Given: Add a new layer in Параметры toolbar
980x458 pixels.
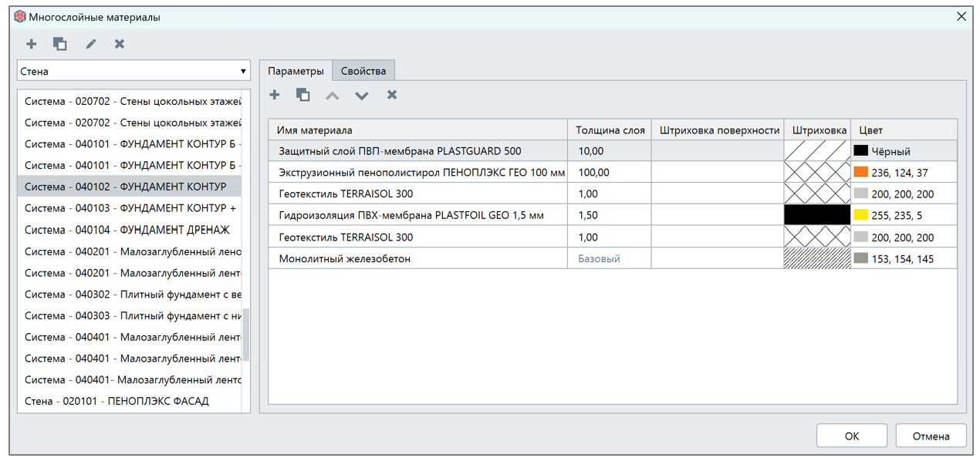Looking at the screenshot, I should [275, 95].
